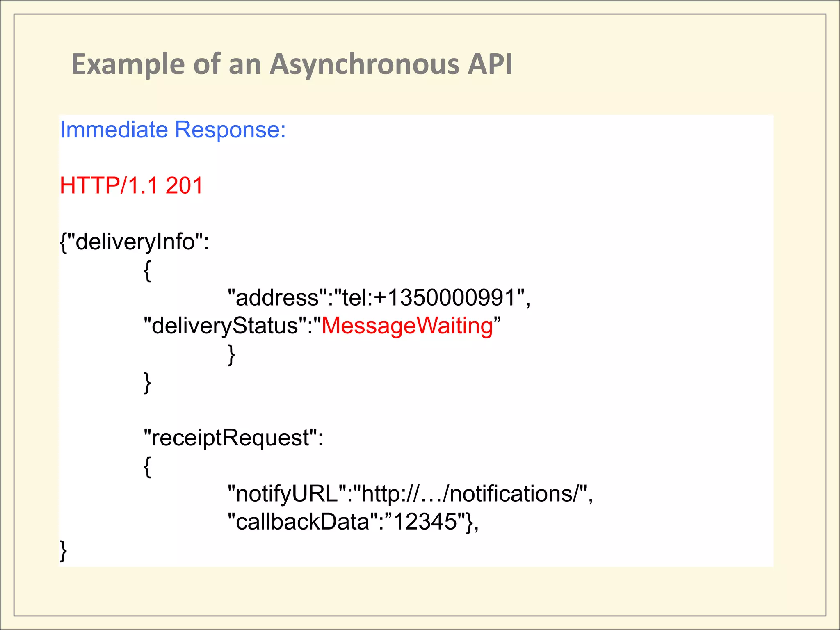
Task: Click the '"notifyURL"' key text
Action: pyautogui.click(x=287, y=493)
